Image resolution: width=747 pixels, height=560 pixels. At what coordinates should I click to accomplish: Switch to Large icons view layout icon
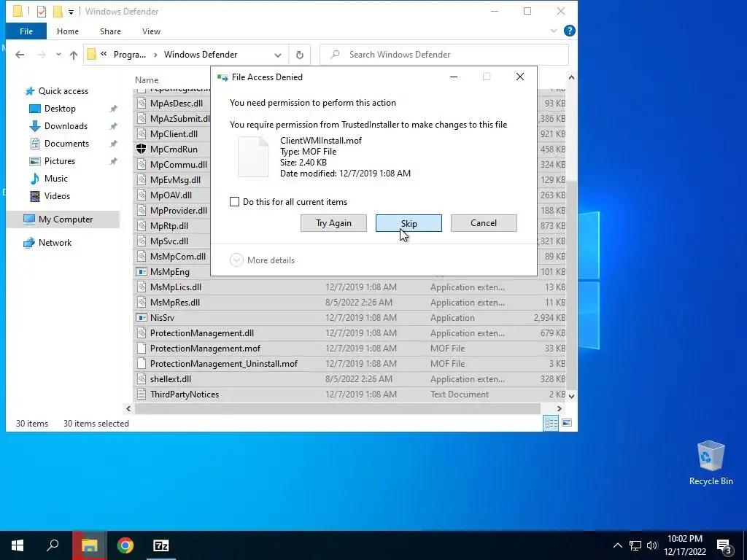click(x=567, y=423)
